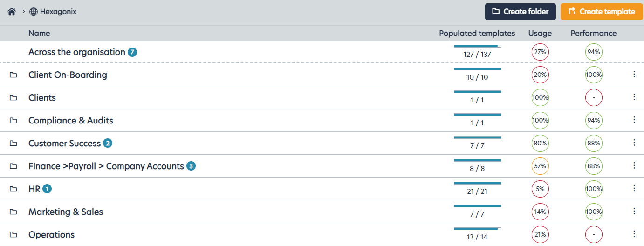Click Hexagonix in the breadcrumb
This screenshot has height=246, width=644.
click(58, 12)
